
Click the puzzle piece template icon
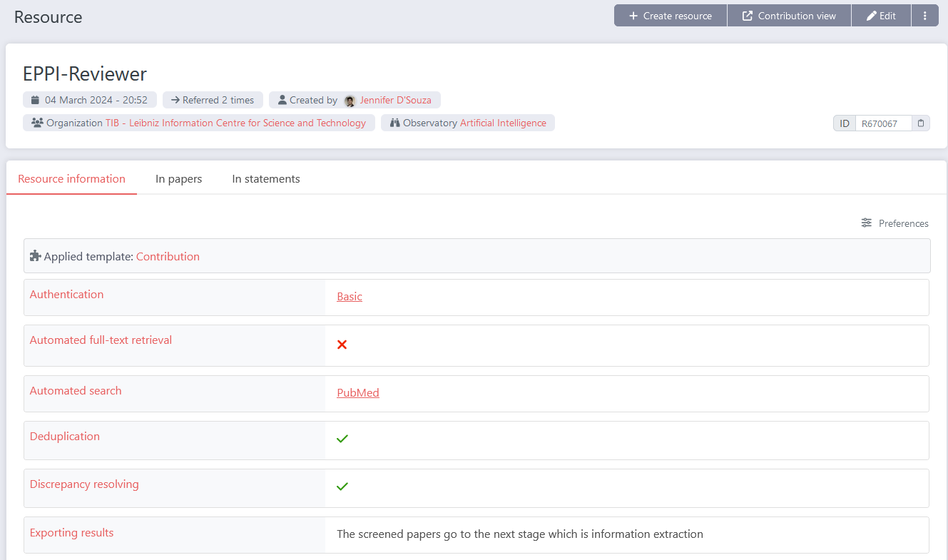click(34, 255)
